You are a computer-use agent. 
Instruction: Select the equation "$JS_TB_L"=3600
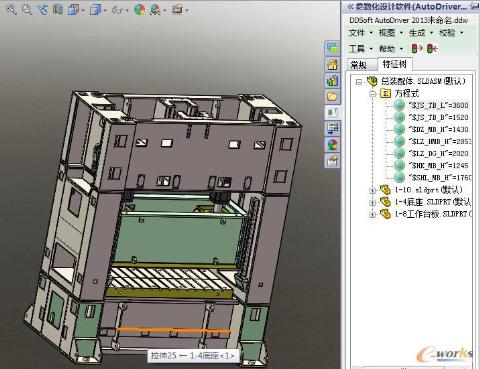click(439, 105)
